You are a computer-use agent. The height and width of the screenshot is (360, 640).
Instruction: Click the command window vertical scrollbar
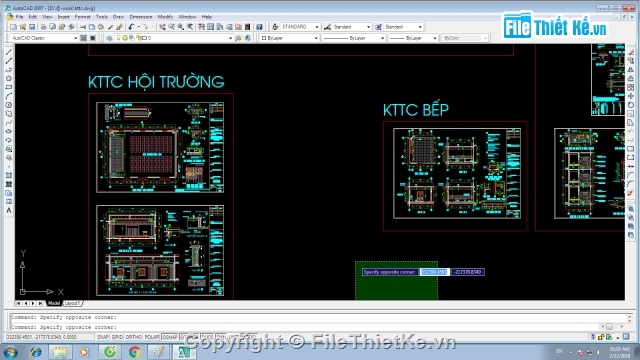[x=629, y=317]
